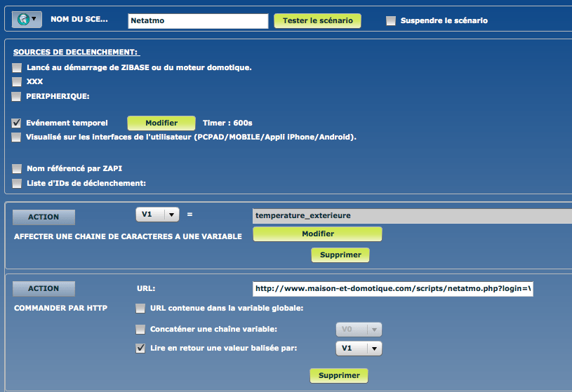Enable 'Lancé au démarrage de ZIBASE' checkbox

(x=17, y=68)
